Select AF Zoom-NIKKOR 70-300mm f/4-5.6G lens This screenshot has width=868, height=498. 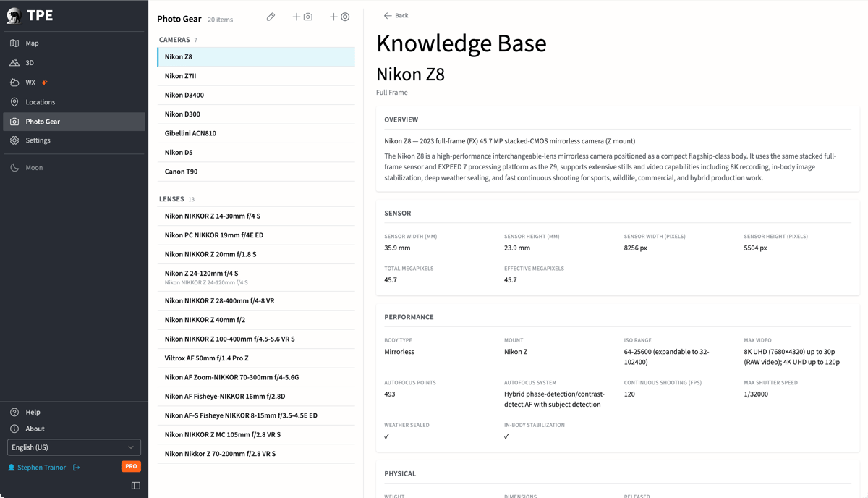pos(256,377)
